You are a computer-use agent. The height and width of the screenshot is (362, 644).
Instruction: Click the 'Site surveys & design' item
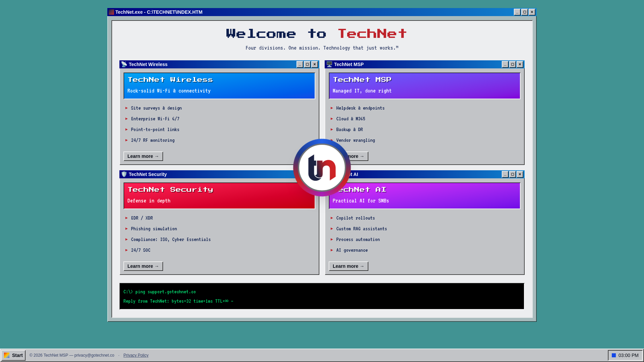[156, 108]
